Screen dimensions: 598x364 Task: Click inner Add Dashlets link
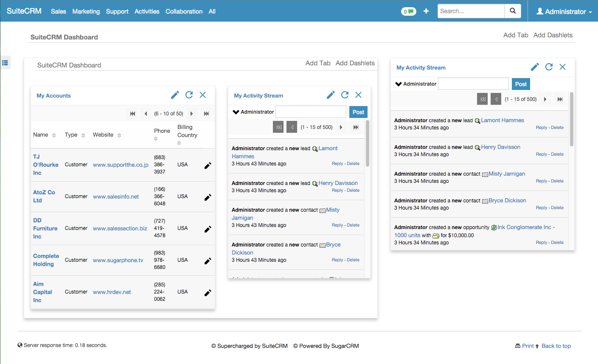tap(355, 63)
